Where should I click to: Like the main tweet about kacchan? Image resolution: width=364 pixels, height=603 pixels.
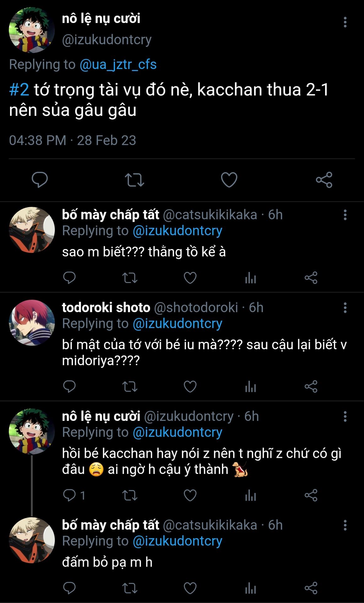coord(229,180)
